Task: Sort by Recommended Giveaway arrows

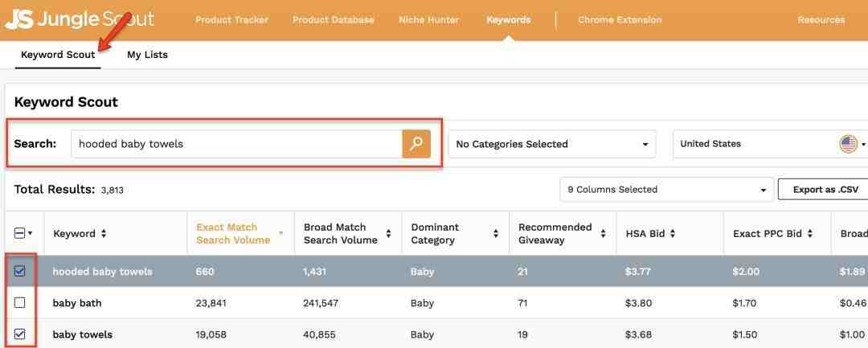Action: pyautogui.click(x=604, y=234)
